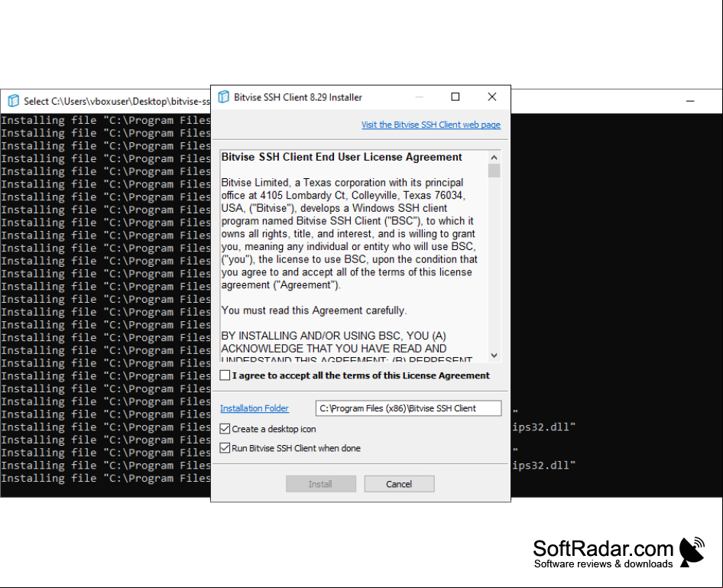
Task: Click the Installation Folder link
Action: [254, 408]
